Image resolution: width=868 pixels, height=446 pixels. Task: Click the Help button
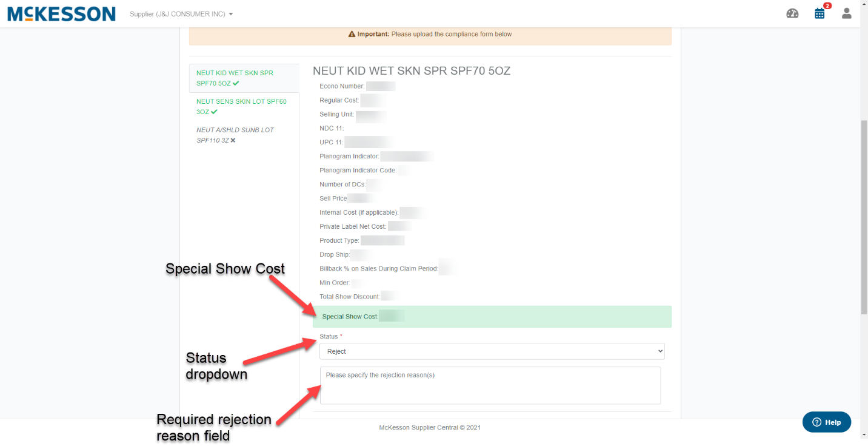826,422
